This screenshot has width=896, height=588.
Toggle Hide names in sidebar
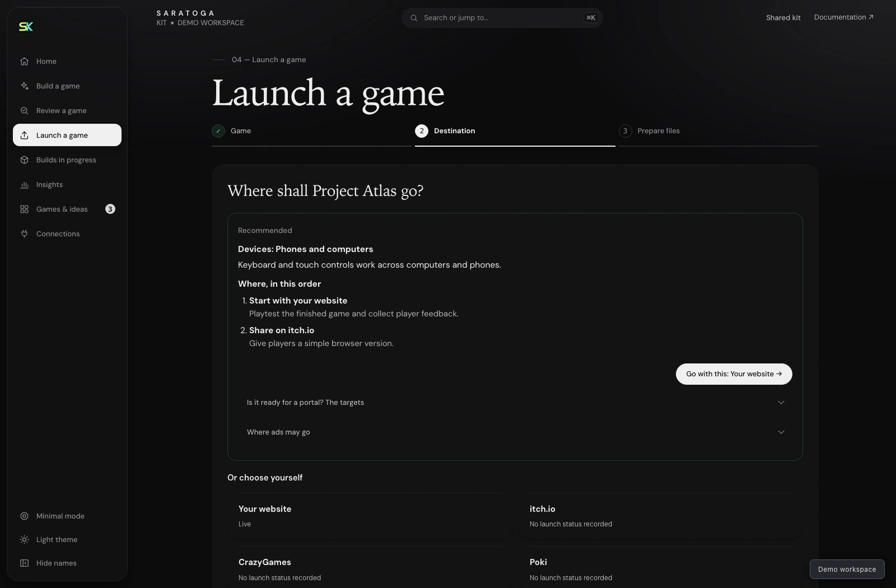coord(67,563)
